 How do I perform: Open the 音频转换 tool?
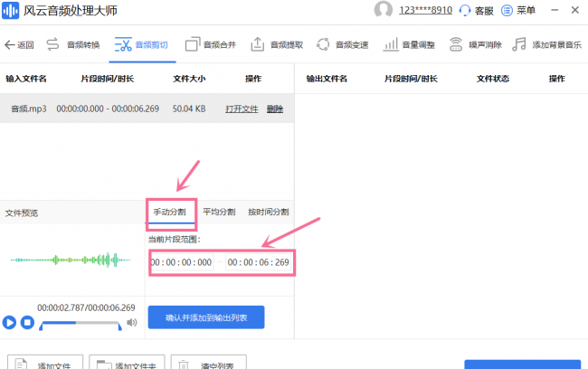click(73, 45)
